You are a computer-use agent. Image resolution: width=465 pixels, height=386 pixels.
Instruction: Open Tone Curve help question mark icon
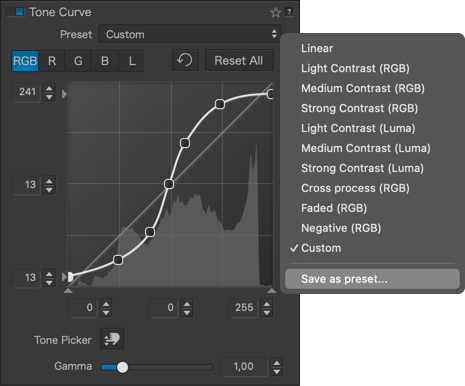289,12
